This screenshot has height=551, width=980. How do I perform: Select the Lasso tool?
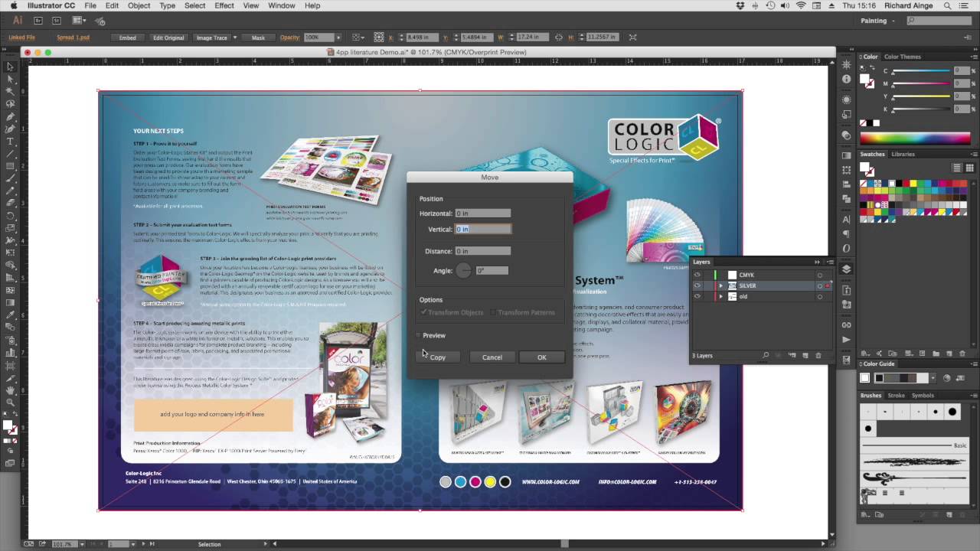(10, 104)
